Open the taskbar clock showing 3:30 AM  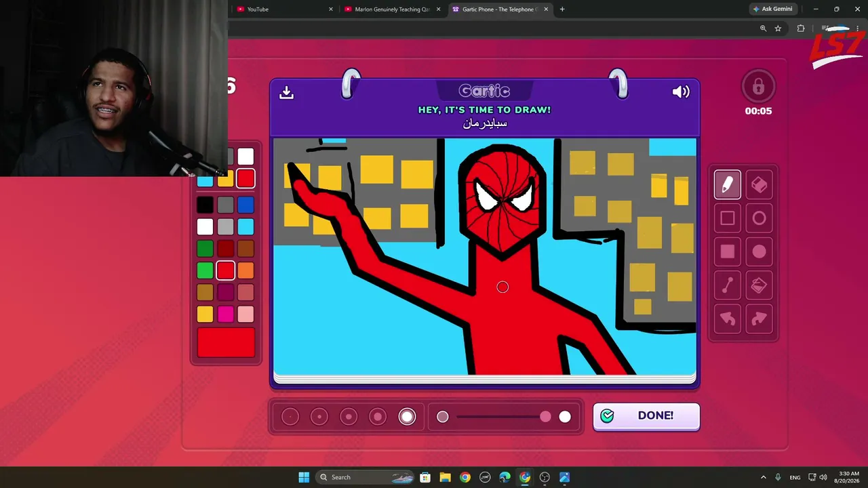pyautogui.click(x=849, y=477)
